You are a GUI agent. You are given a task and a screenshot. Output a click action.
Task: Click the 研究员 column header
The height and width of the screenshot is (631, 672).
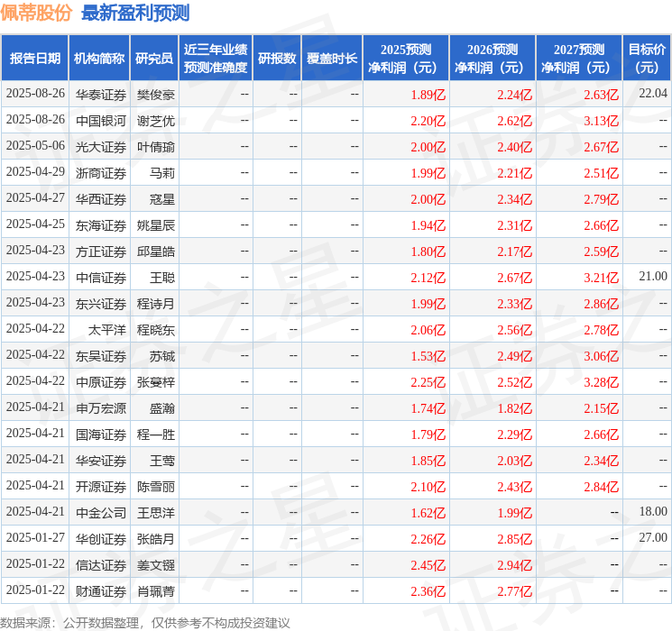point(154,59)
